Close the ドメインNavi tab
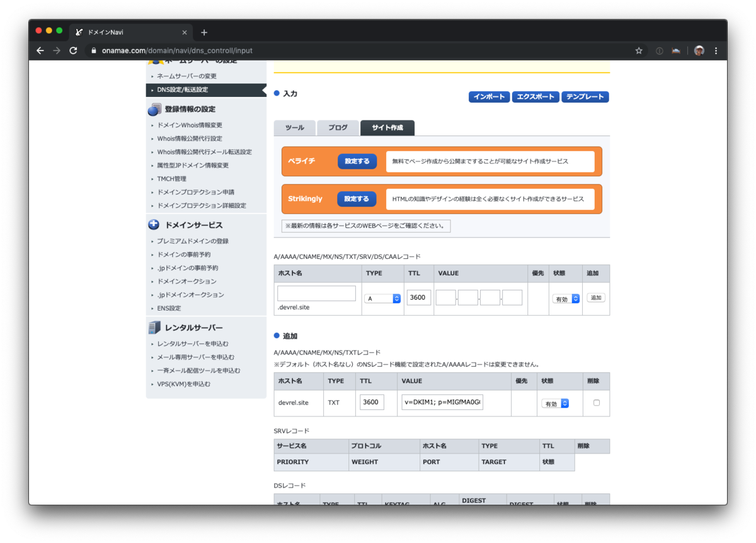This screenshot has height=543, width=756. pyautogui.click(x=185, y=32)
